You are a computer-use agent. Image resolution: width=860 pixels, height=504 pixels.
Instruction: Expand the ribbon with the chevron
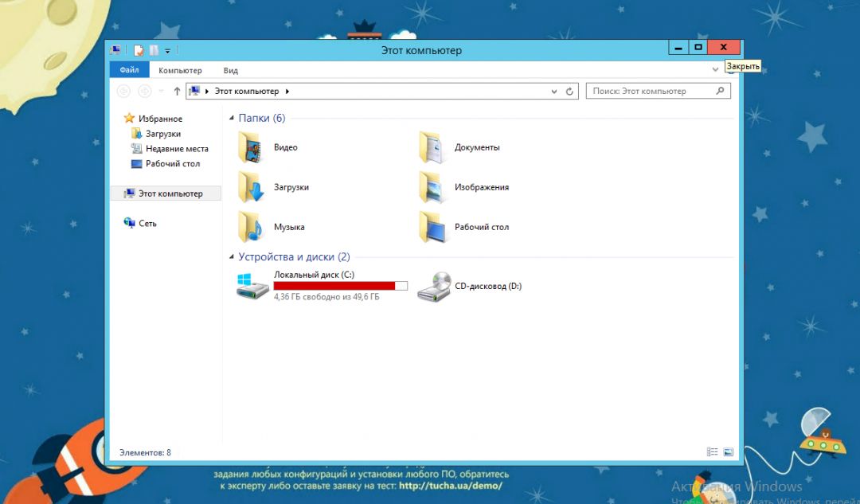click(x=715, y=70)
